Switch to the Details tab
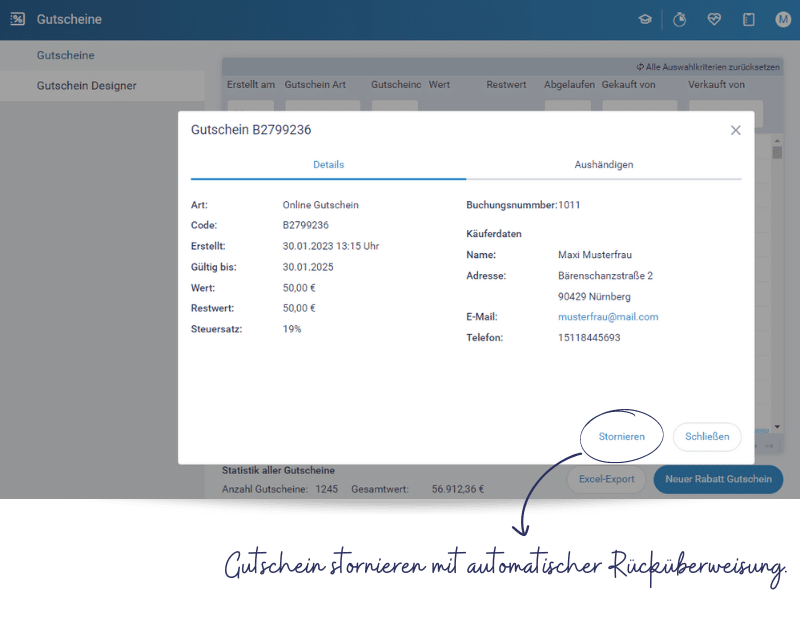Viewport: 800px width, 632px height. tap(329, 165)
